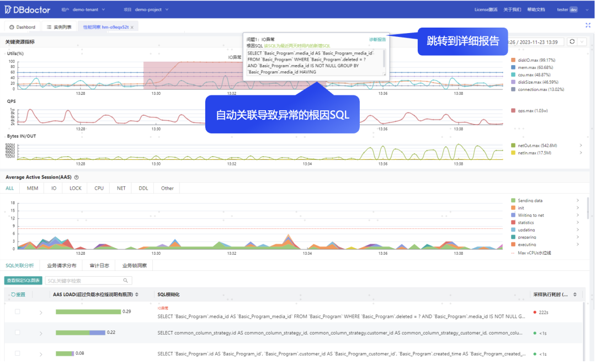This screenshot has height=364, width=596.
Task: Check the checkbox for the 0.22 row
Action: 18,333
